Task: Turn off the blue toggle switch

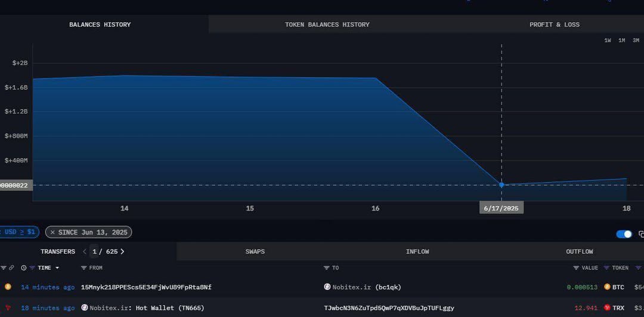Action: pyautogui.click(x=624, y=234)
